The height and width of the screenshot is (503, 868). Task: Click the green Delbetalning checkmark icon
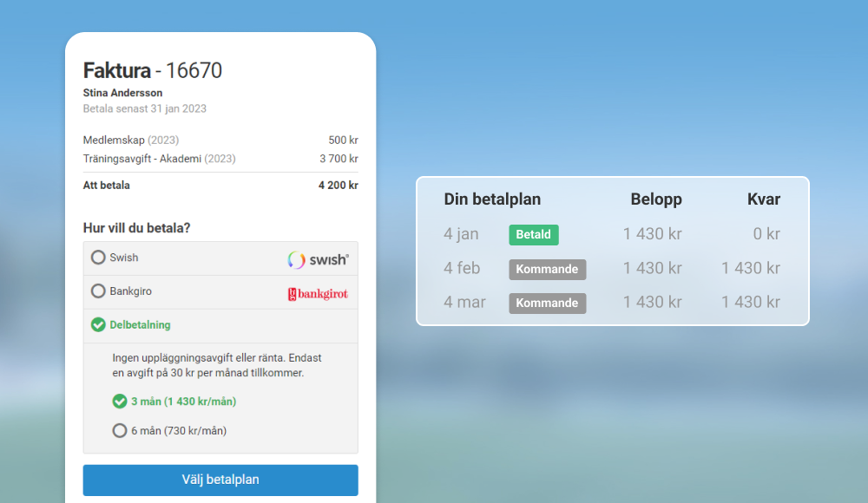pyautogui.click(x=98, y=325)
